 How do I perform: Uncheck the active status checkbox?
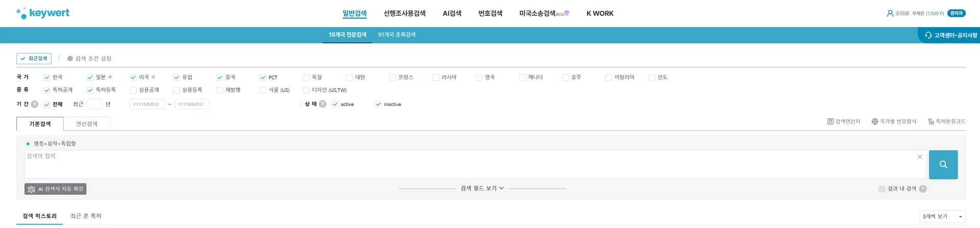coord(335,104)
